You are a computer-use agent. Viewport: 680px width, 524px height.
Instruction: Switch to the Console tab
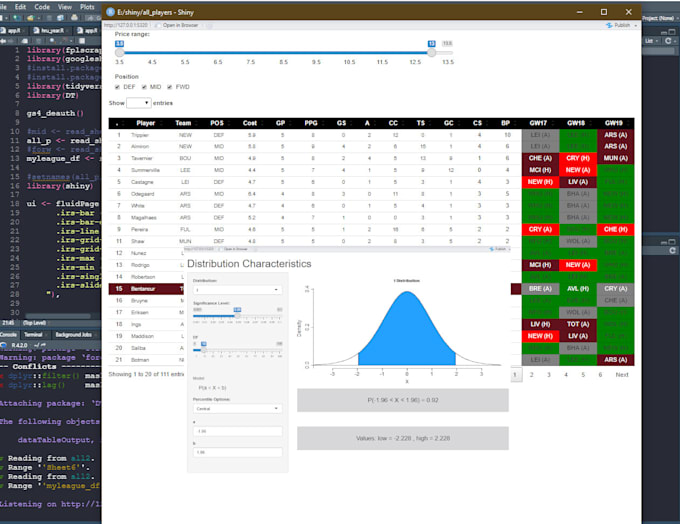(9, 334)
